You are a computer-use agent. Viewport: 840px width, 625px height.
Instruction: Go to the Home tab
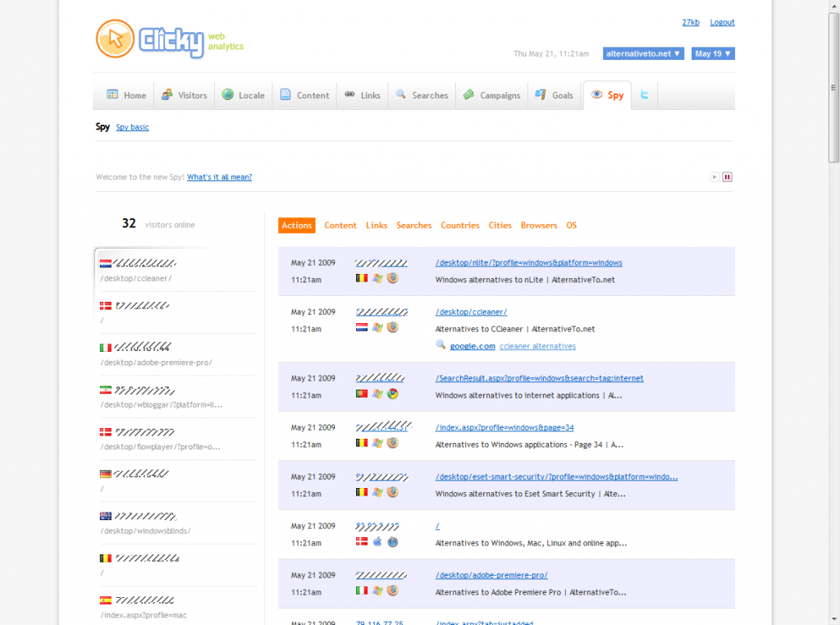click(126, 95)
